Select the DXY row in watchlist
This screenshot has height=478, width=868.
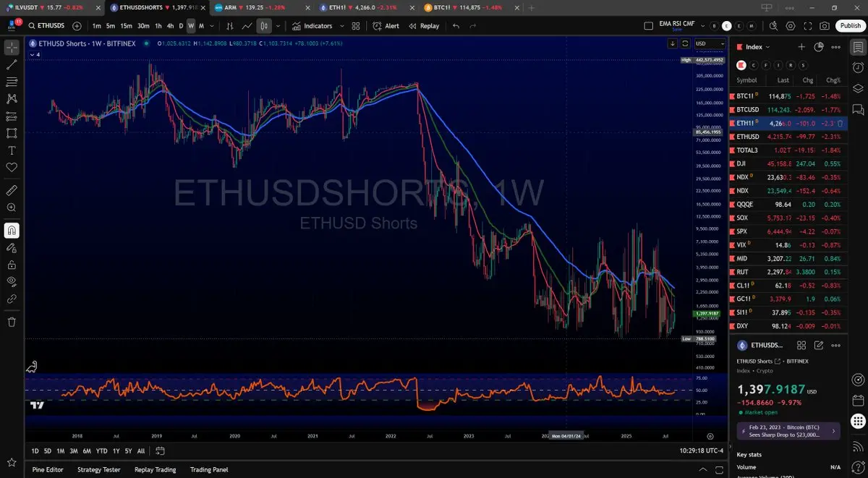pyautogui.click(x=788, y=326)
